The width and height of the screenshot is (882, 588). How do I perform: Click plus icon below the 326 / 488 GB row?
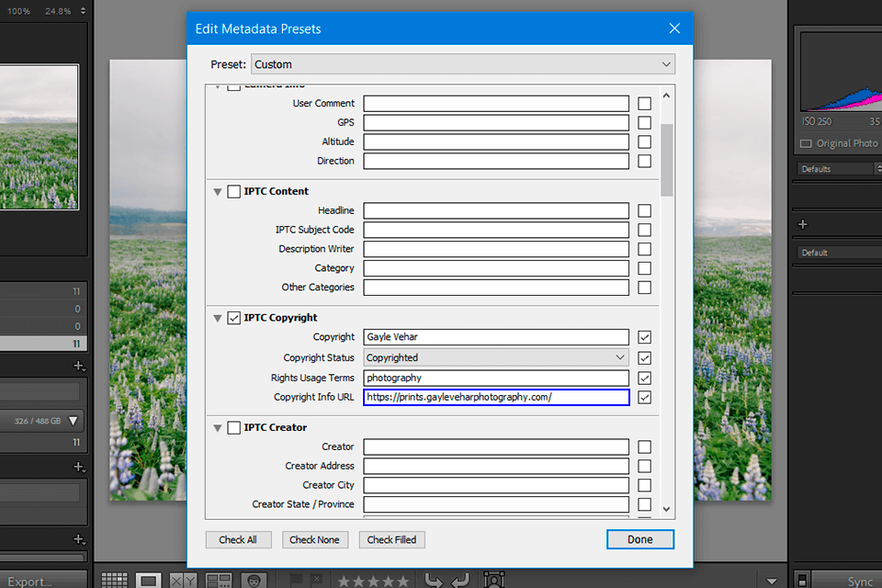point(79,468)
